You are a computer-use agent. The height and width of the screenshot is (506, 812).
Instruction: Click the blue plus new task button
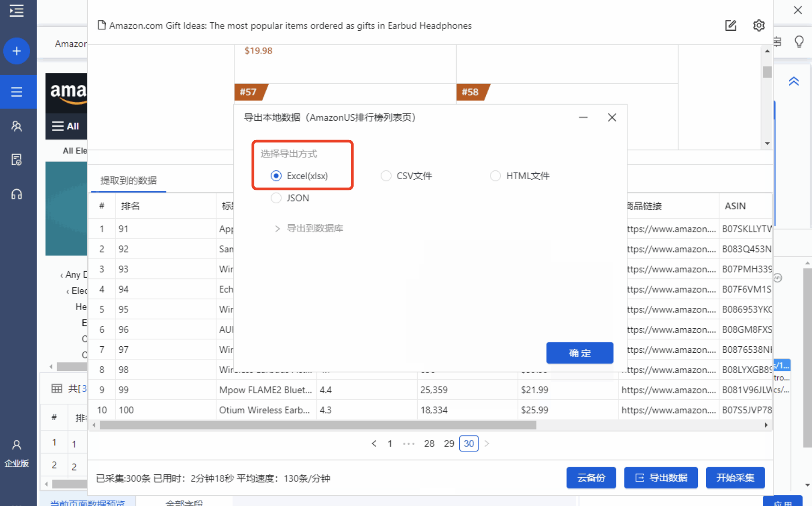point(17,51)
